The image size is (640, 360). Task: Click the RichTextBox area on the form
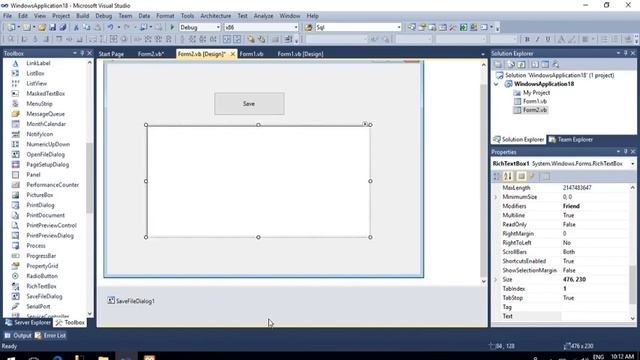click(258, 181)
